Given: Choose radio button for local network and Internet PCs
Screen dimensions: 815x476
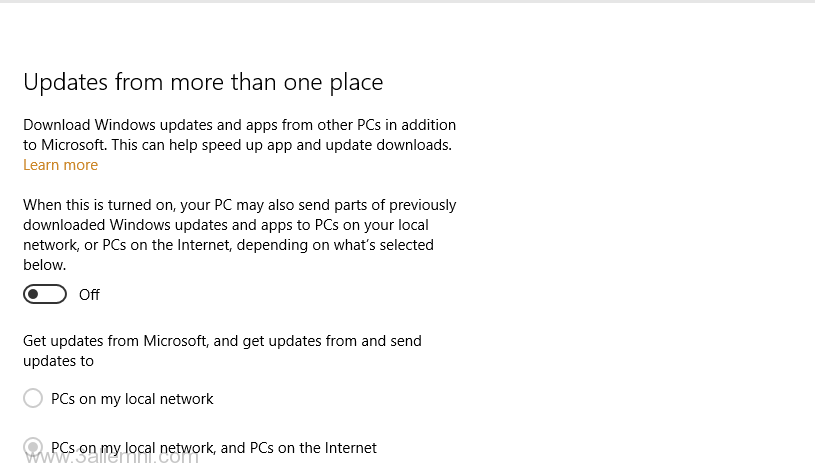Looking at the screenshot, I should (x=33, y=448).
